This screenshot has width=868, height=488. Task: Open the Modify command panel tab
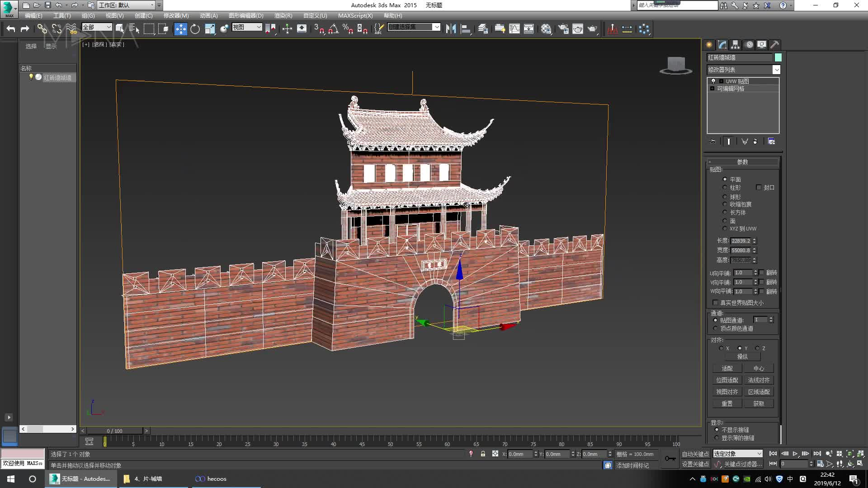coord(722,44)
